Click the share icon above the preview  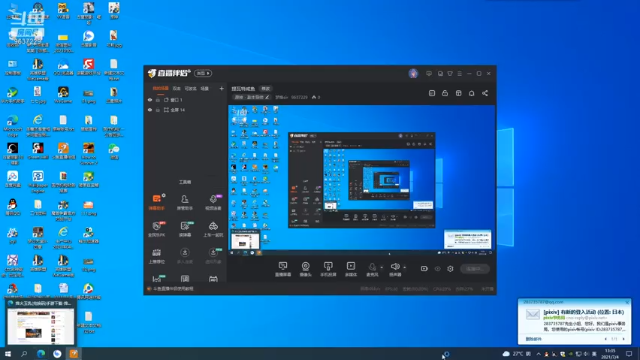tap(485, 93)
